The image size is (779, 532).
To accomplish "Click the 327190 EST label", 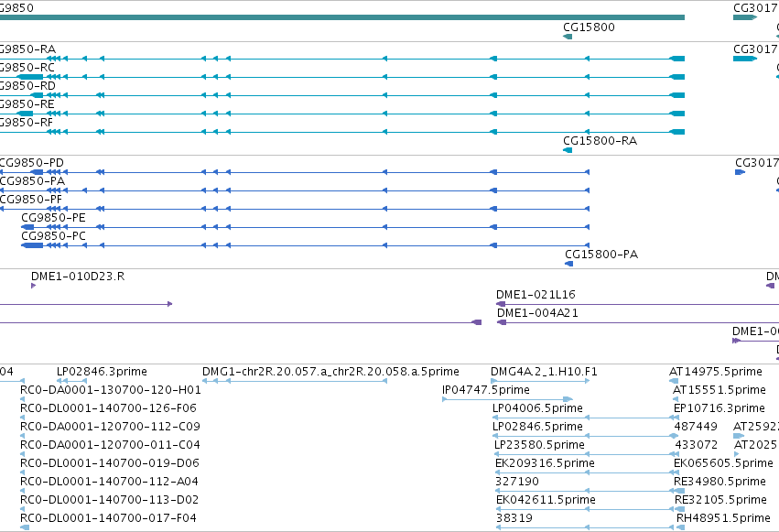I will coord(517,482).
